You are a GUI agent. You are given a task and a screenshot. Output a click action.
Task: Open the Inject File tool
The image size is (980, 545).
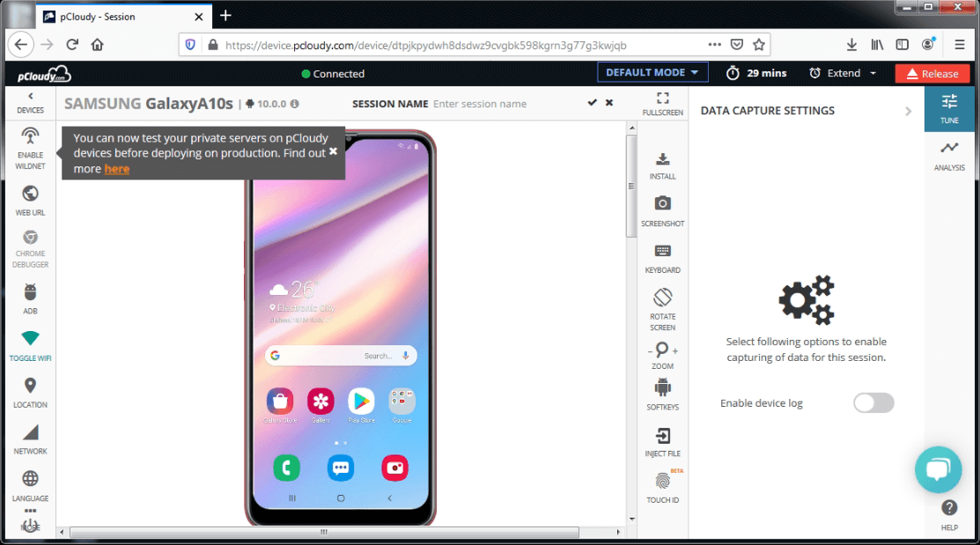pyautogui.click(x=662, y=442)
